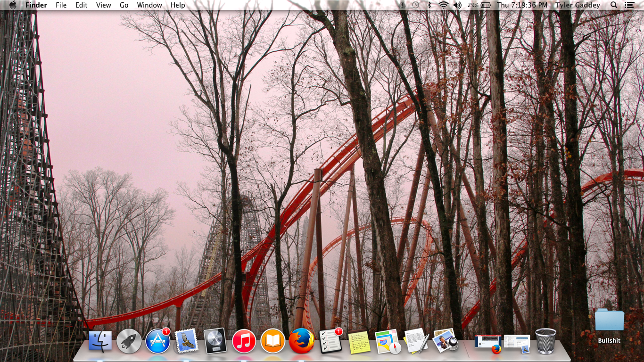Open the Reminders app in the dock
The image size is (644, 362).
pos(330,341)
